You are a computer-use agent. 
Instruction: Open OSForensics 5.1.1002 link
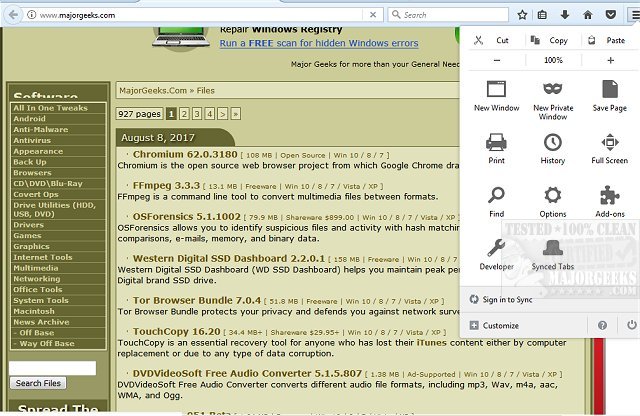coord(187,216)
